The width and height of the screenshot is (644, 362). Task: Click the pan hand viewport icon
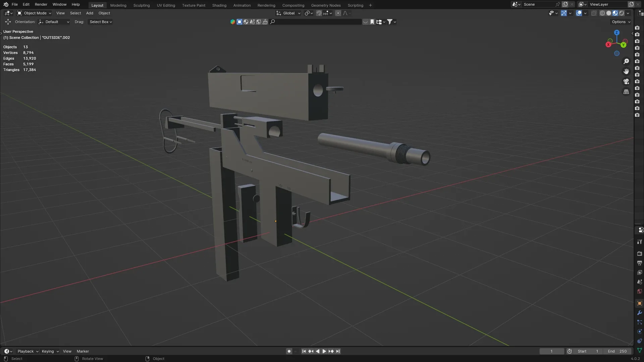pos(626,71)
